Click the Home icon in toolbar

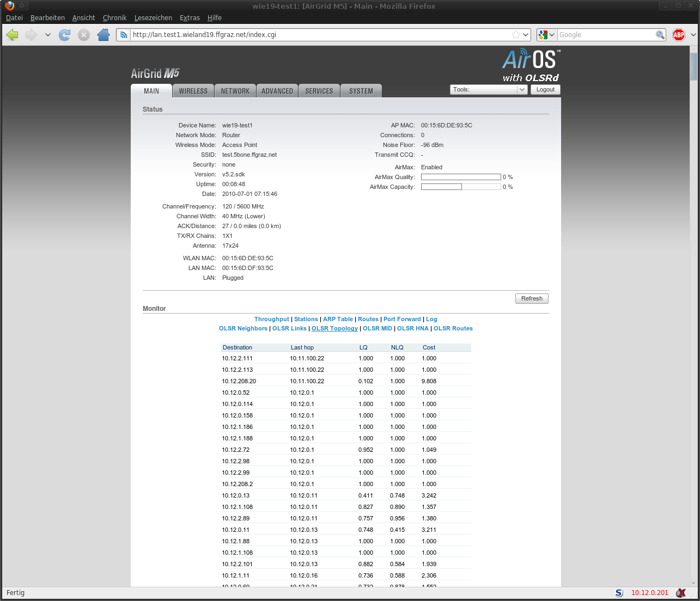[104, 35]
